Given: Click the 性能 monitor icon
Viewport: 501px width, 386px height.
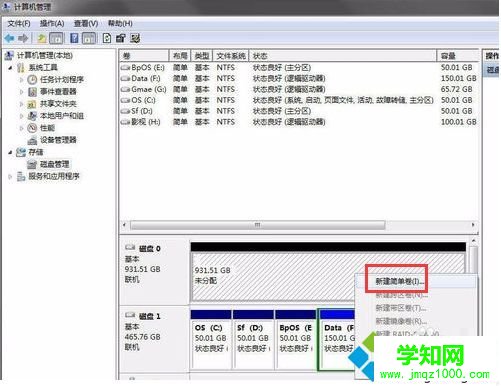Looking at the screenshot, I should [32, 128].
